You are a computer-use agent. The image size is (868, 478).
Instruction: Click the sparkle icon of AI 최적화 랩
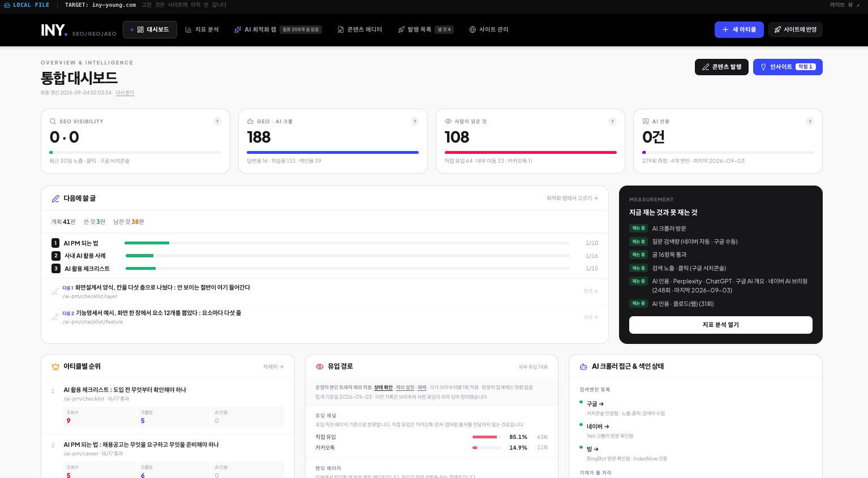[238, 29]
